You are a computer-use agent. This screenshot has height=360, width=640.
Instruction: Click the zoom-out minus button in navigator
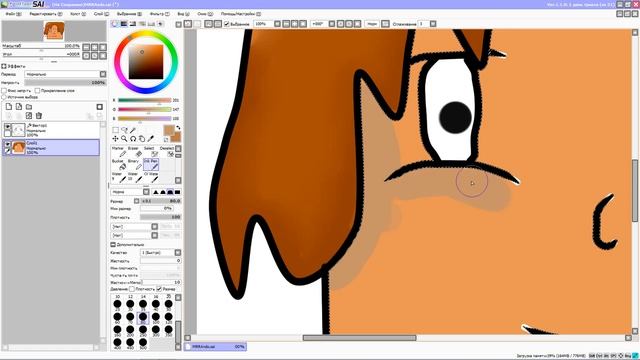tap(86, 47)
